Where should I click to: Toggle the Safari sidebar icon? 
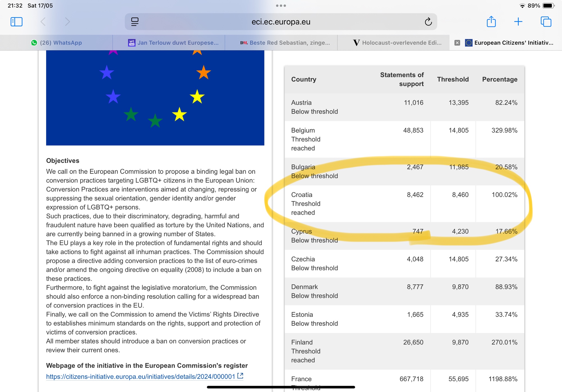(16, 22)
